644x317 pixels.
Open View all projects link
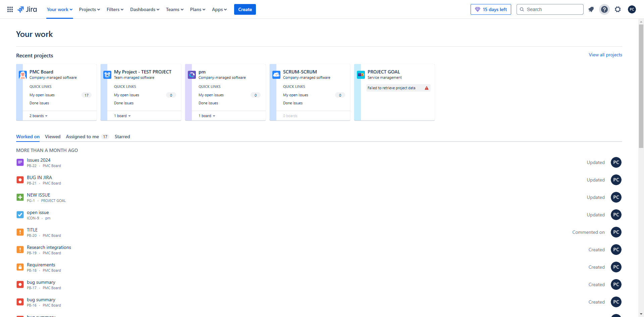pyautogui.click(x=605, y=55)
